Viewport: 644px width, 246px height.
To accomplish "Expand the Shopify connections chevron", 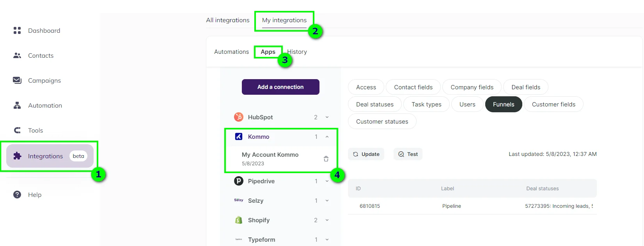I will 327,220.
